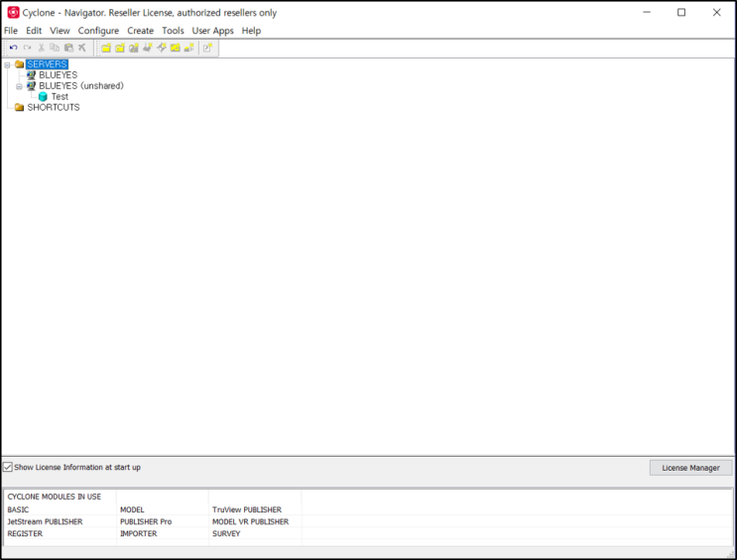Open the View menu

point(60,31)
